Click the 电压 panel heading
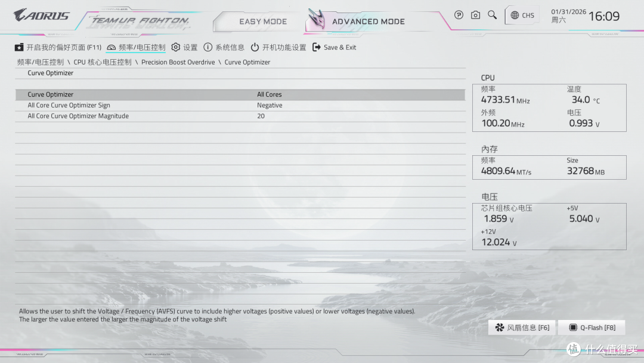The image size is (644, 363). [x=489, y=196]
